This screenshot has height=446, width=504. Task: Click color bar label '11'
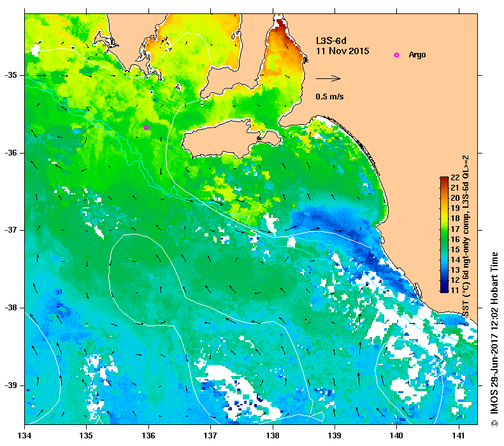click(x=455, y=290)
